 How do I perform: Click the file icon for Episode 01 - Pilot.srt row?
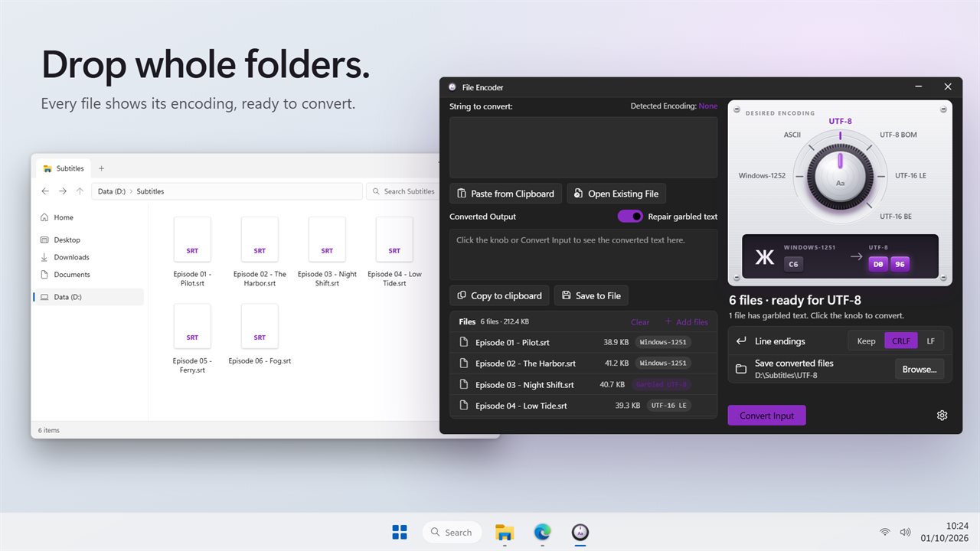(463, 342)
